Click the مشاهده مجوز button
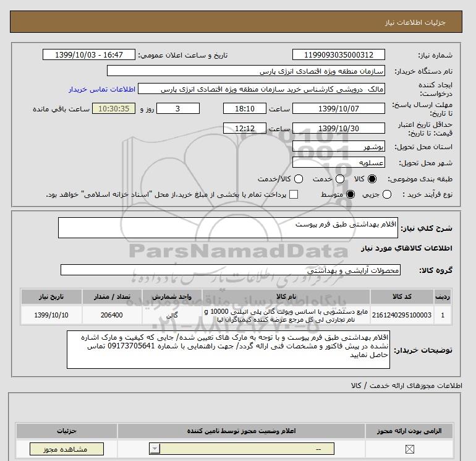Screen dimensions: 476x461 tap(67, 449)
